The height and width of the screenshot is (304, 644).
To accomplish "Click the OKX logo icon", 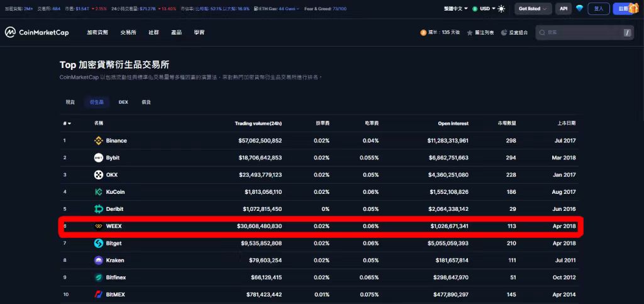I will [x=99, y=175].
